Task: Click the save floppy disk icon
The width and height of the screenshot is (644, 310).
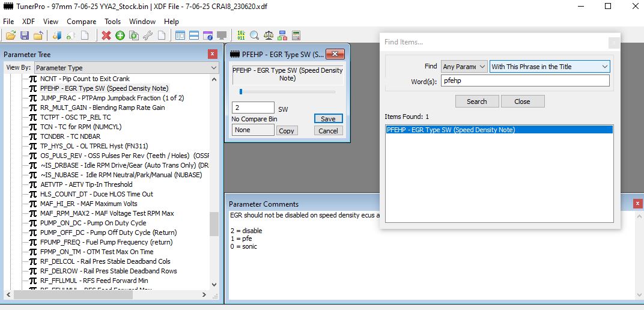Action: click(x=25, y=35)
